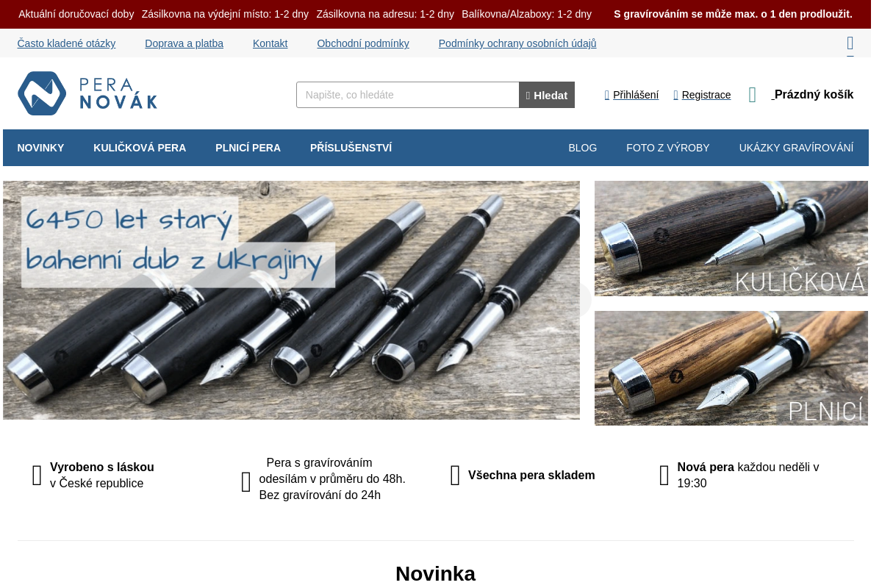Click the Všechna pera skladem icon
Image resolution: width=882 pixels, height=588 pixels.
coord(455,476)
